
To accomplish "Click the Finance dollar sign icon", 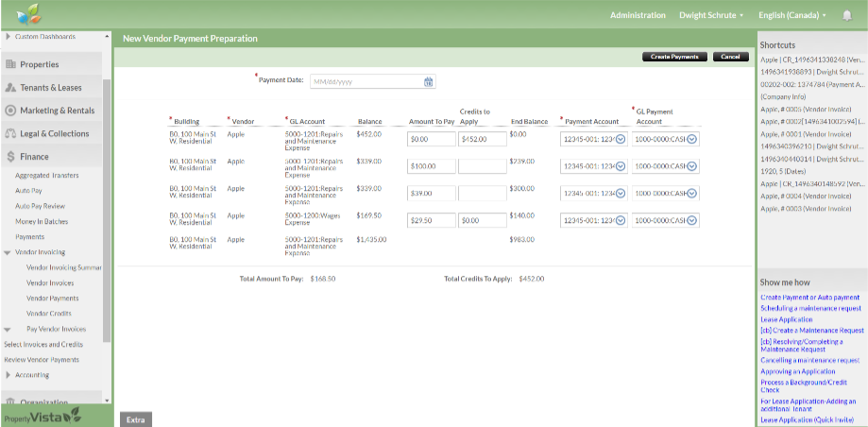I will pyautogui.click(x=10, y=157).
